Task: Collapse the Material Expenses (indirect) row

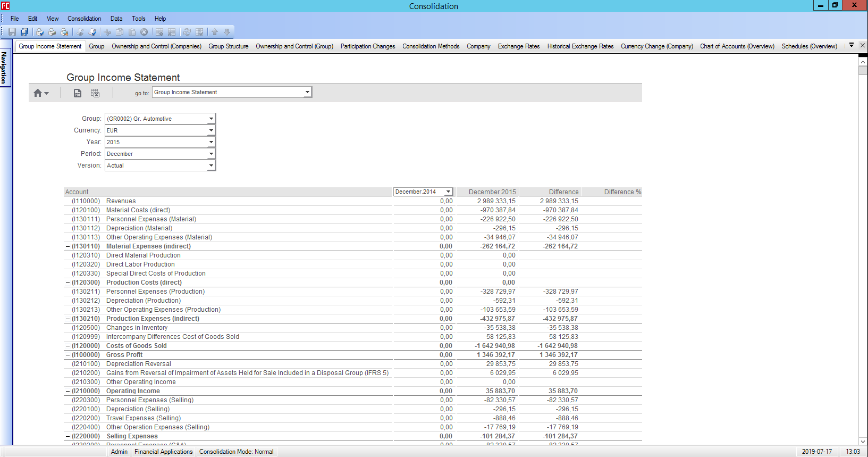Action: click(68, 246)
